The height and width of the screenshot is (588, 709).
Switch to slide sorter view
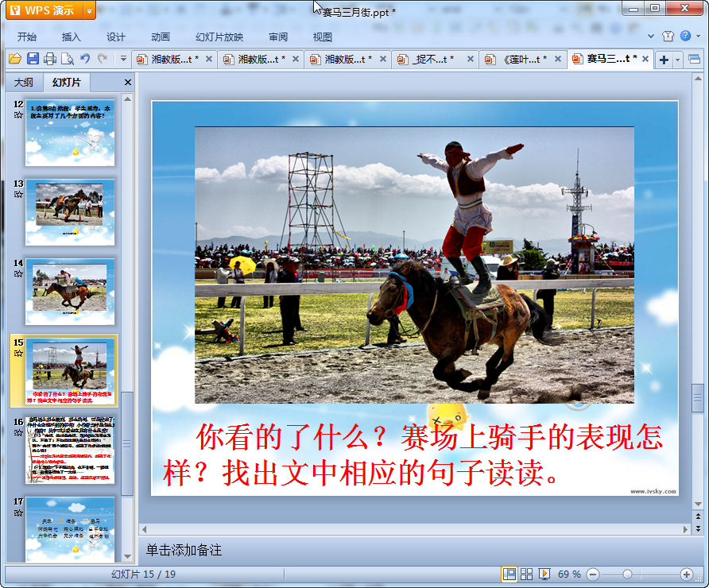(527, 574)
